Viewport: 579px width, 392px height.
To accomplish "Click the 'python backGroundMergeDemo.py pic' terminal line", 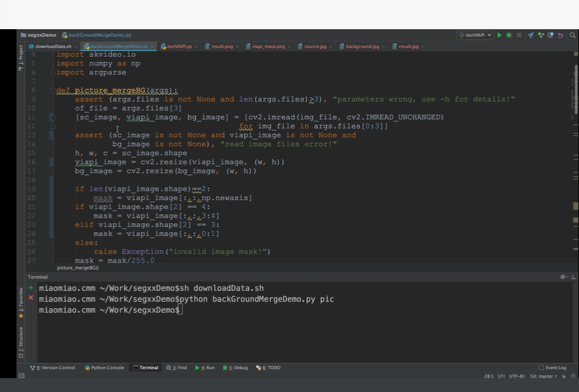I will tap(187, 299).
